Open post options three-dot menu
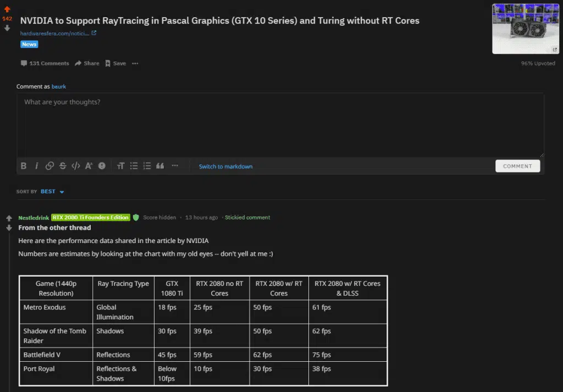Screen dimensions: 563x392 [x=135, y=63]
